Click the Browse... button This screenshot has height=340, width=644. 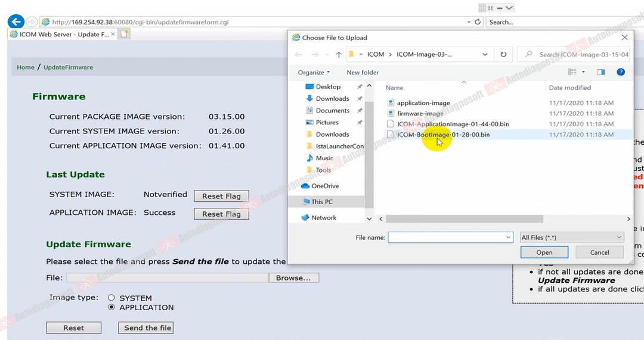point(293,277)
